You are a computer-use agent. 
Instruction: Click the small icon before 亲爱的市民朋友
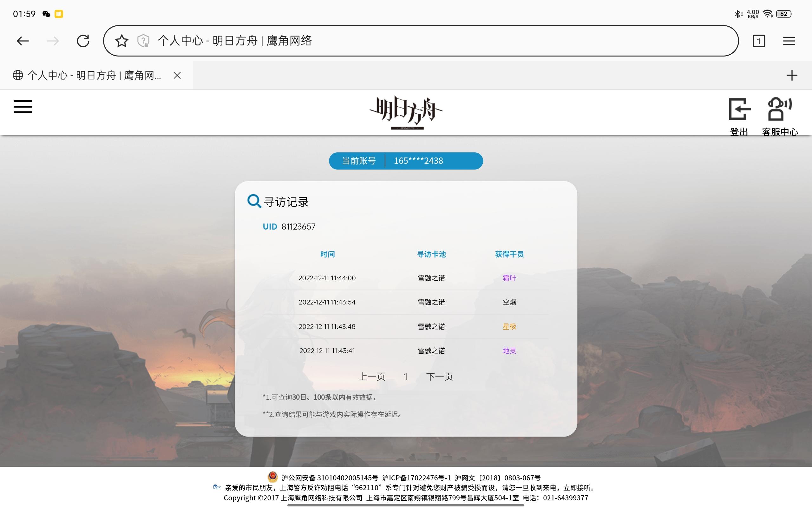[x=217, y=487]
